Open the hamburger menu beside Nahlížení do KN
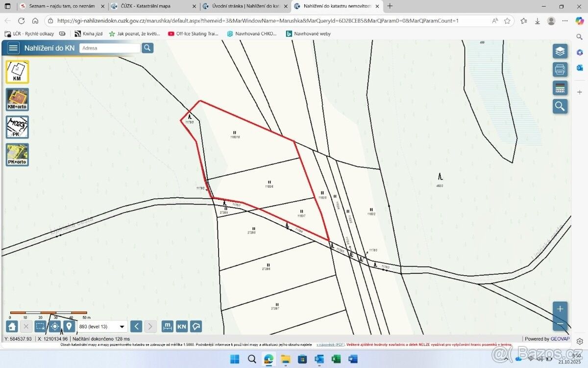The height and width of the screenshot is (368, 588). 13,48
